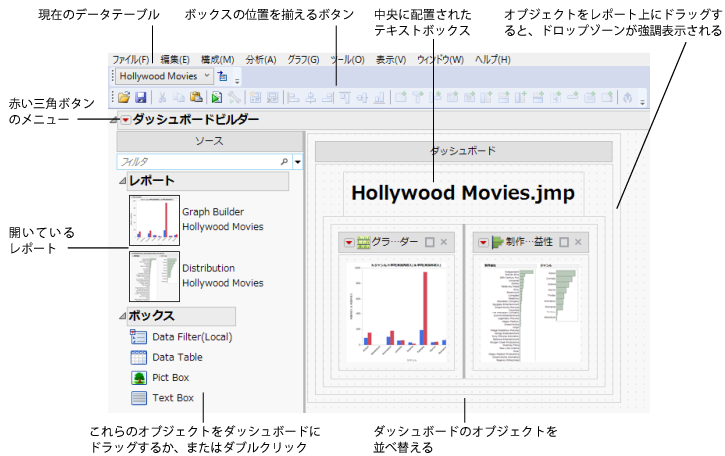Select the Pict Box tree icon
725x456 pixels.
[139, 377]
